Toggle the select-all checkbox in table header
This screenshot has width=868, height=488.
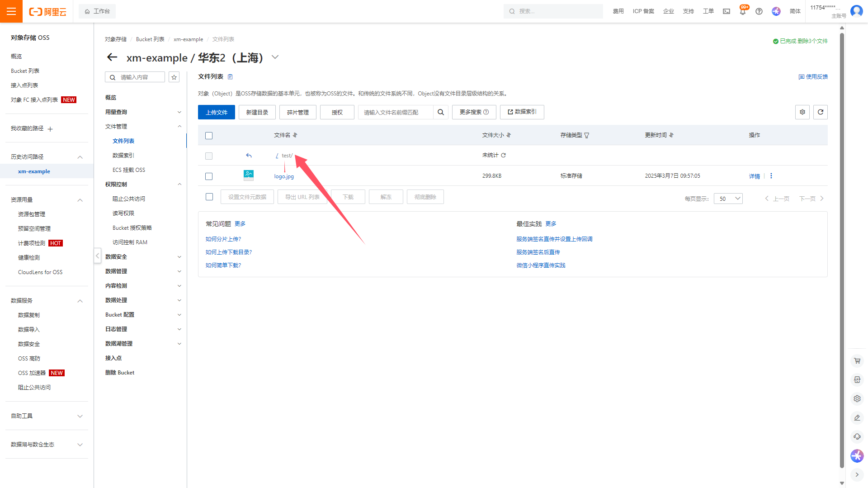209,136
